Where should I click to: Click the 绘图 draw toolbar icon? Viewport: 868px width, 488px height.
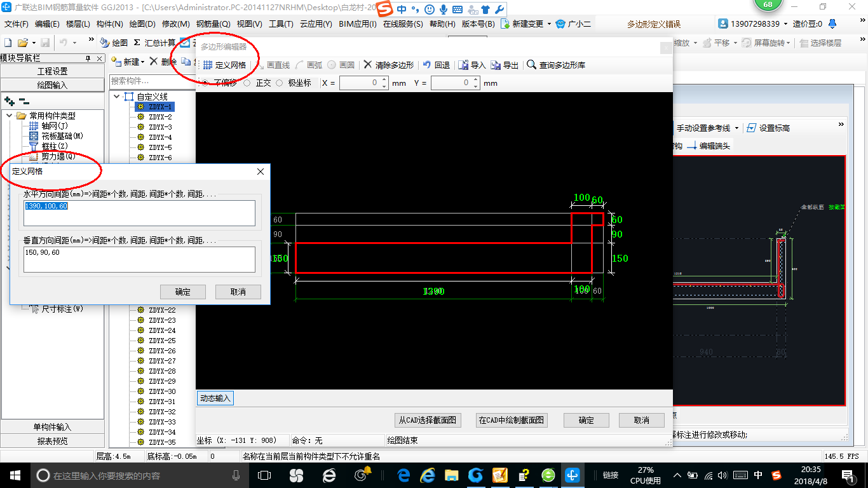(x=105, y=43)
